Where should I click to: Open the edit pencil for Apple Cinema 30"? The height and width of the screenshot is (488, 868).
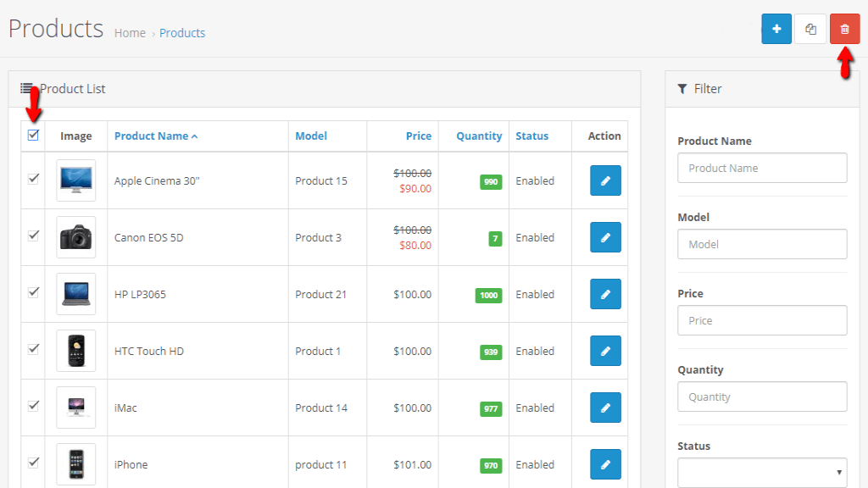click(605, 180)
